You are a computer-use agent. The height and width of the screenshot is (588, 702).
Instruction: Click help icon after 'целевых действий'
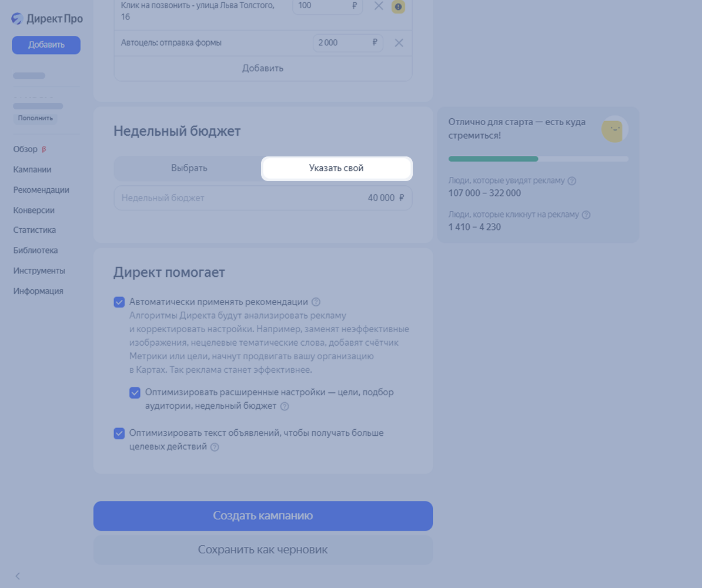[x=215, y=447]
